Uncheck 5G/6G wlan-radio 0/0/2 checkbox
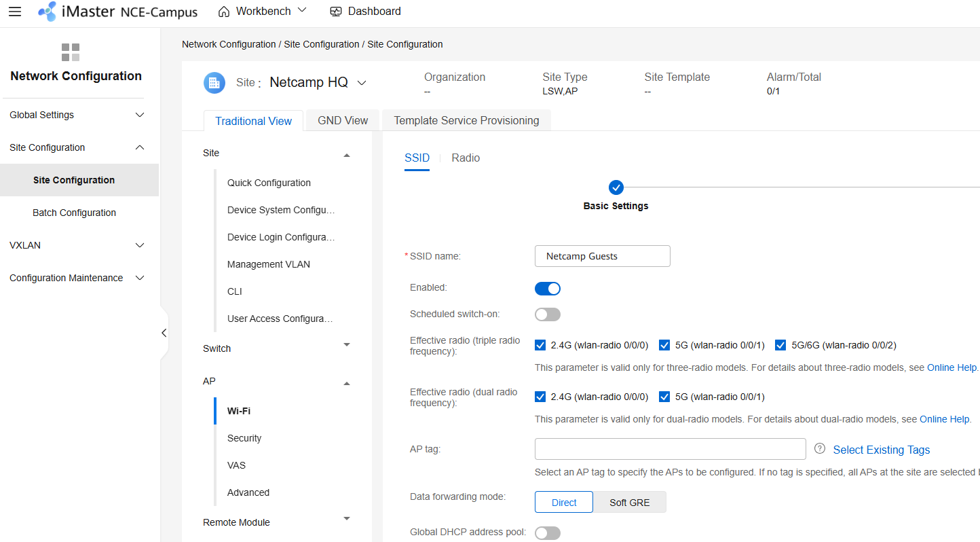The height and width of the screenshot is (542, 980). pyautogui.click(x=780, y=345)
